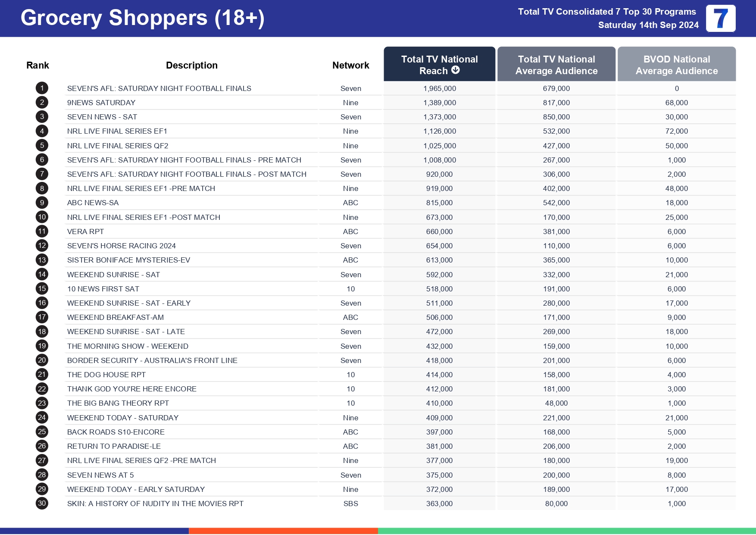Click the Channel 7 logo

720,19
